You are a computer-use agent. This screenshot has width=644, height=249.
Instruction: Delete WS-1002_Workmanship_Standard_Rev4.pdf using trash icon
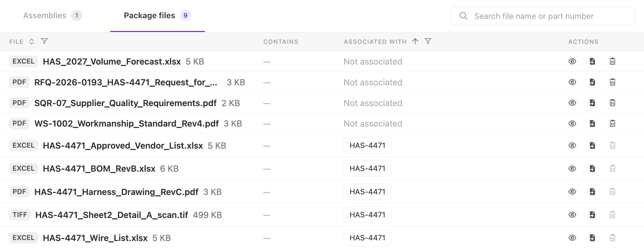(x=612, y=123)
